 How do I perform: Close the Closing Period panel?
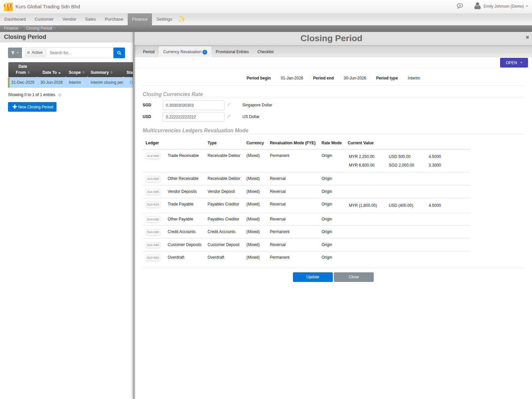point(527,37)
